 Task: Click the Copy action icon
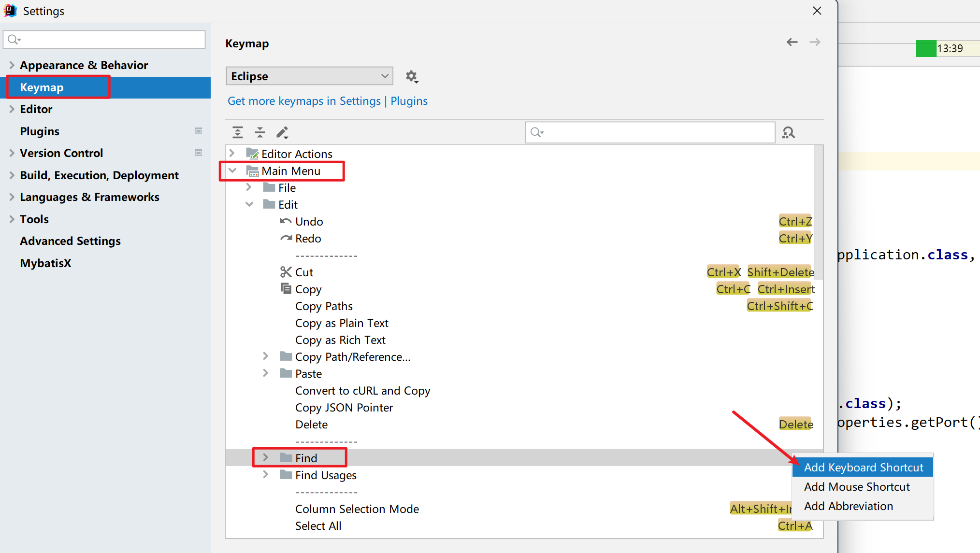pyautogui.click(x=286, y=289)
